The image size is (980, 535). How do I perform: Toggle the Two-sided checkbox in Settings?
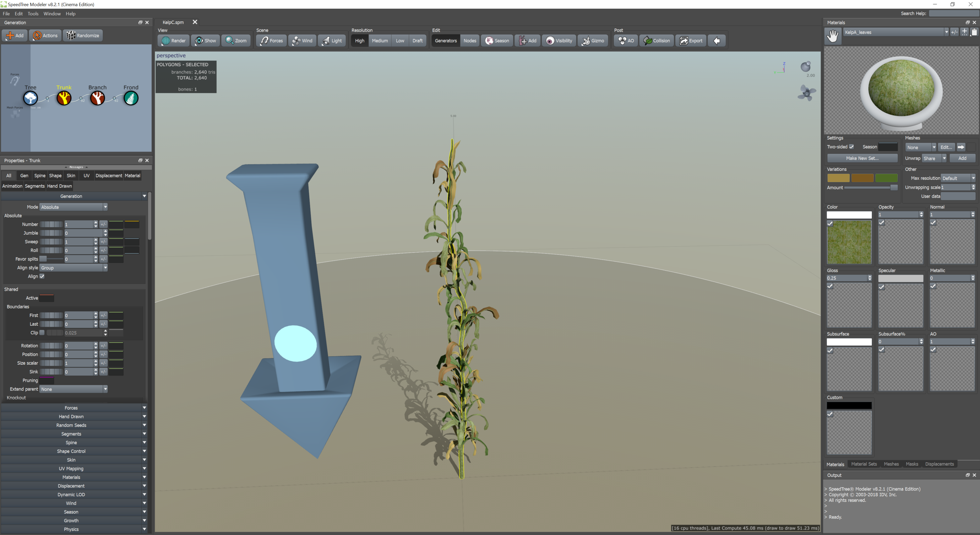(x=852, y=146)
